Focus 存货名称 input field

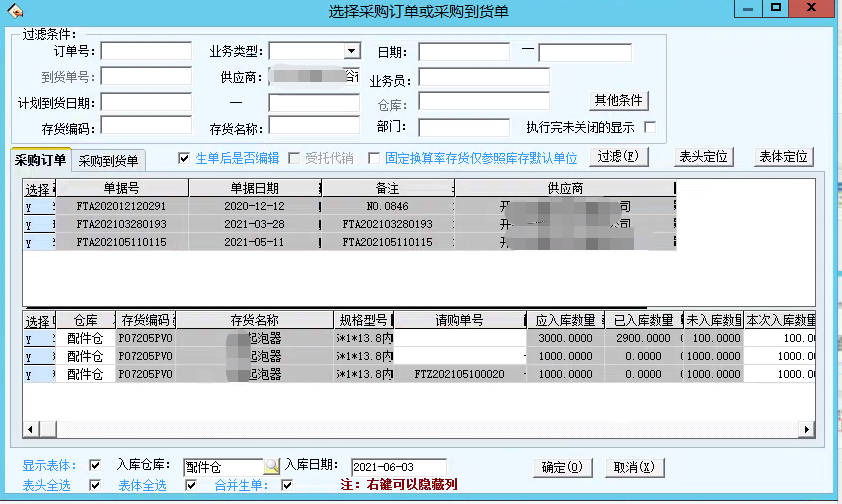[x=314, y=126]
